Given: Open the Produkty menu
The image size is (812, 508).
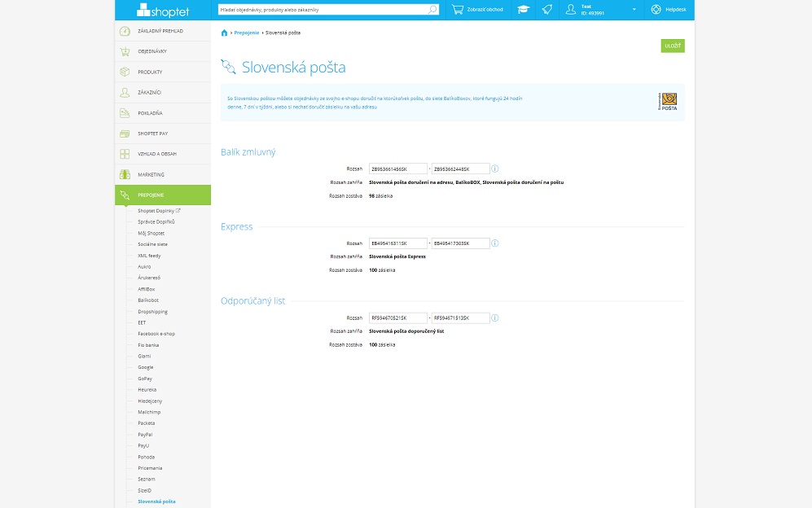Looking at the screenshot, I should (x=163, y=72).
